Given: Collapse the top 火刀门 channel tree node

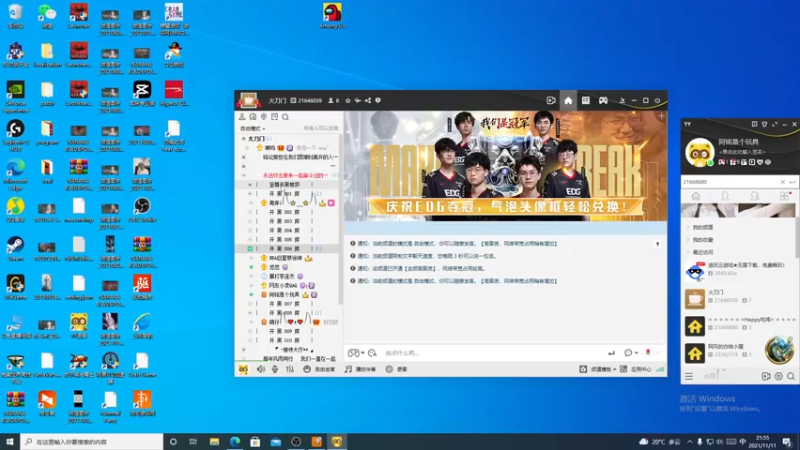Looking at the screenshot, I should point(243,138).
